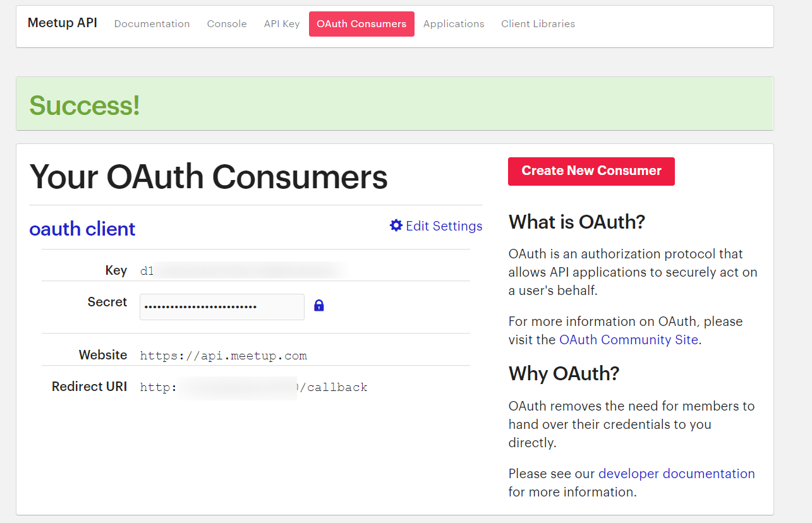Image resolution: width=812 pixels, height=523 pixels.
Task: Click the Secret field label
Action: coord(107,302)
